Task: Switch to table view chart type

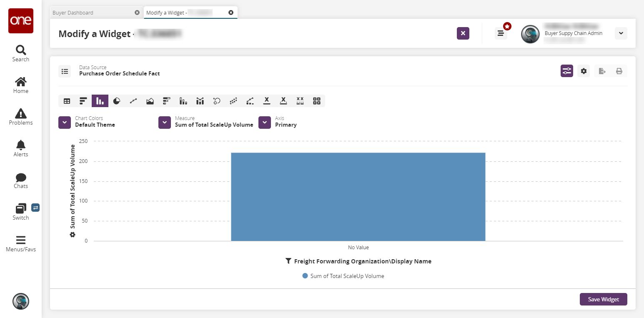Action: pyautogui.click(x=67, y=101)
